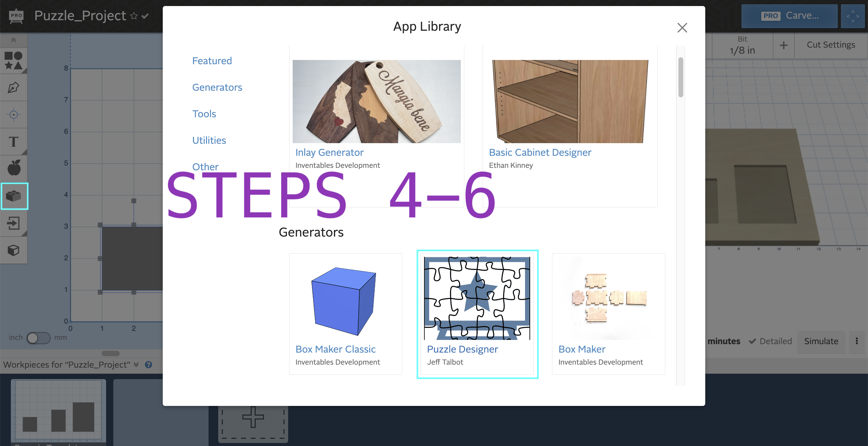The image size is (868, 446).
Task: Toggle inches to mm unit switch
Action: pyautogui.click(x=38, y=338)
